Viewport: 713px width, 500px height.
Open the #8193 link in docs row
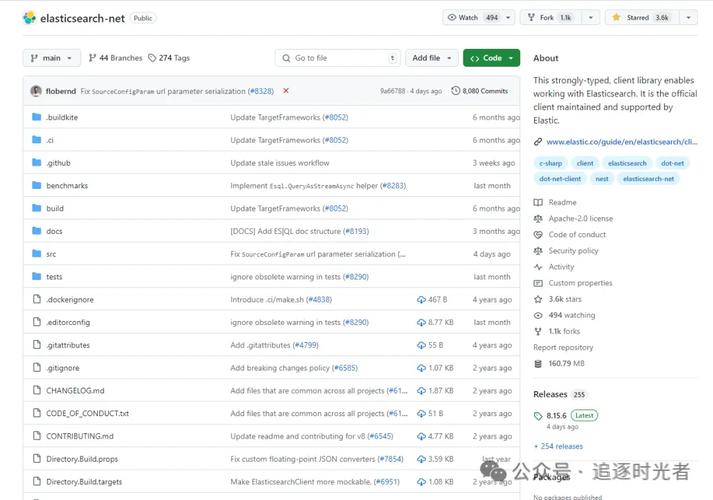[x=356, y=231]
